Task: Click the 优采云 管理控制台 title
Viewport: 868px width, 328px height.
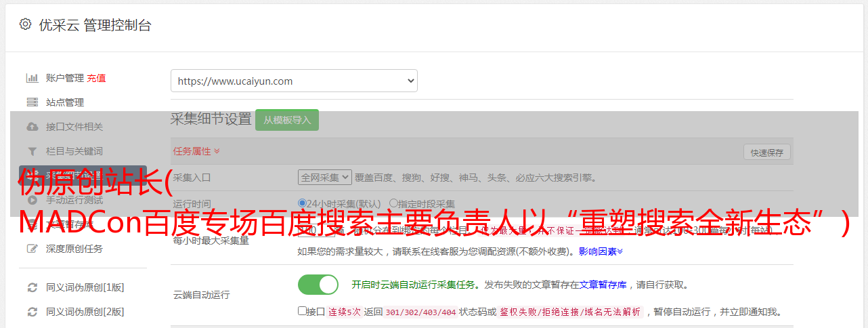Action: [x=95, y=25]
